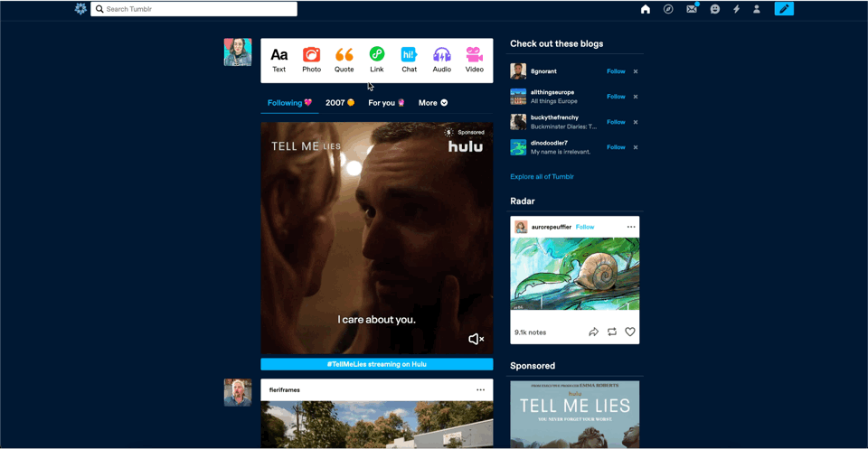
Task: Dismiss the 8gnorant recommendation
Action: (636, 71)
